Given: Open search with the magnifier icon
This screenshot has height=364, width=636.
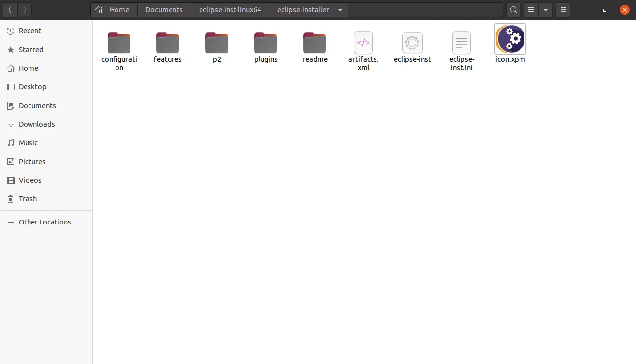Looking at the screenshot, I should click(x=513, y=10).
